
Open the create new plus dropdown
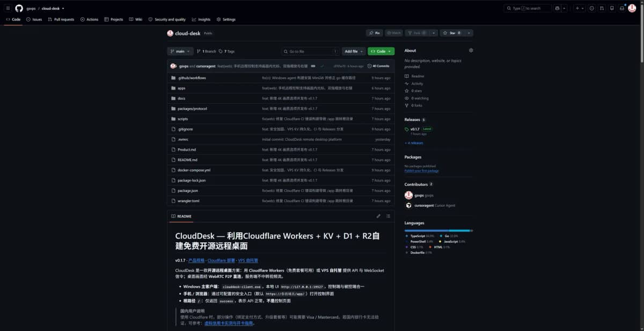click(x=580, y=9)
